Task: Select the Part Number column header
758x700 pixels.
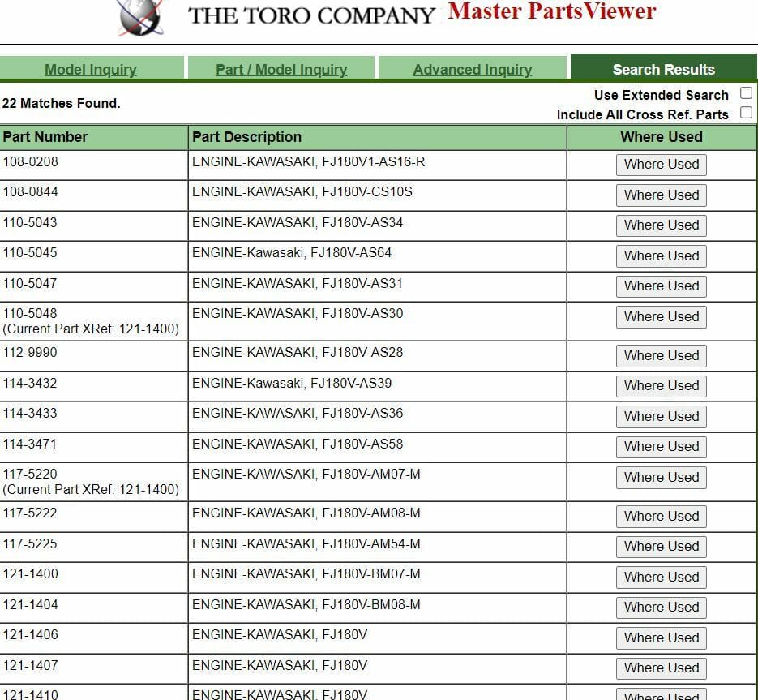Action: (x=45, y=137)
